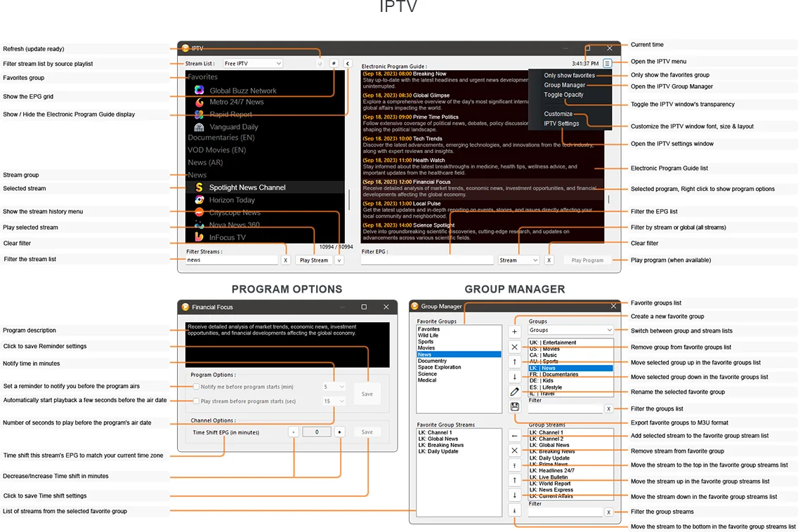798x532 pixels.
Task: Open the IPTV hamburger menu icon
Action: (x=607, y=63)
